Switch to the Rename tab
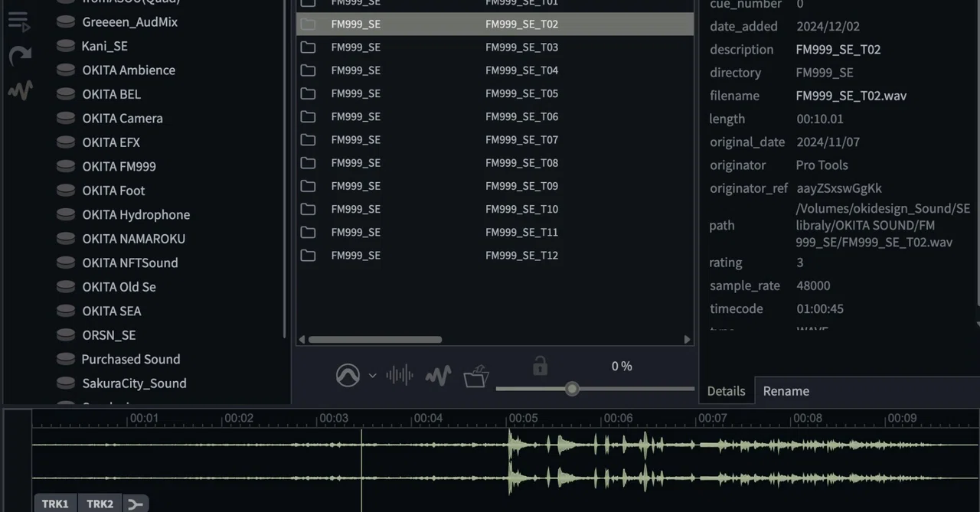Viewport: 980px width, 512px height. [786, 391]
